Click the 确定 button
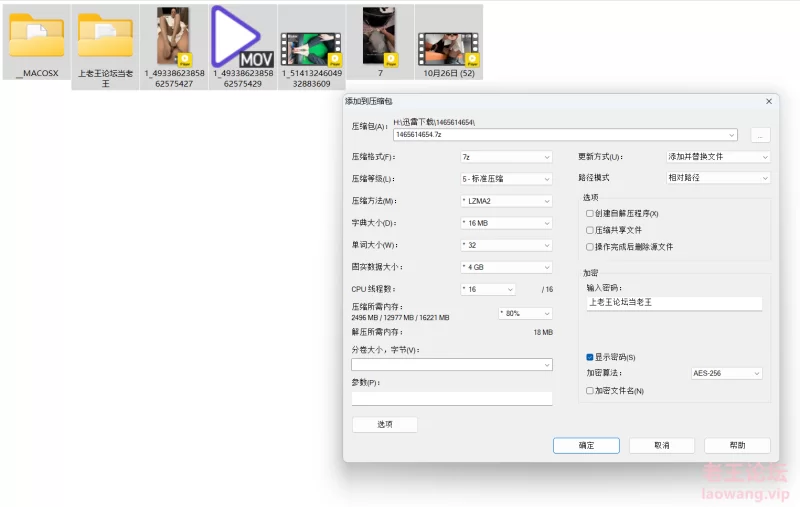This screenshot has height=507, width=800. 586,445
